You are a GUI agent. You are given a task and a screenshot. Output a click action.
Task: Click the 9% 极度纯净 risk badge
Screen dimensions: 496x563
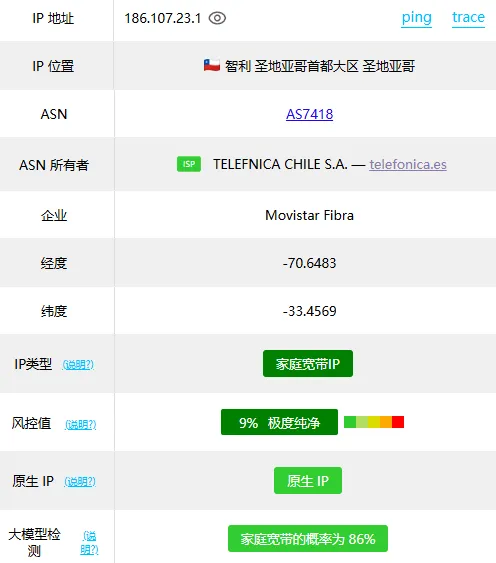[x=279, y=422]
